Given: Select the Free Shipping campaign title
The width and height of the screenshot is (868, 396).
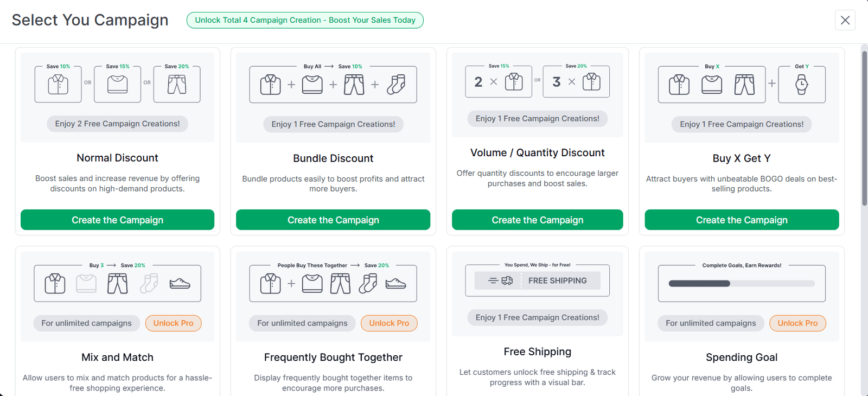Looking at the screenshot, I should (537, 352).
